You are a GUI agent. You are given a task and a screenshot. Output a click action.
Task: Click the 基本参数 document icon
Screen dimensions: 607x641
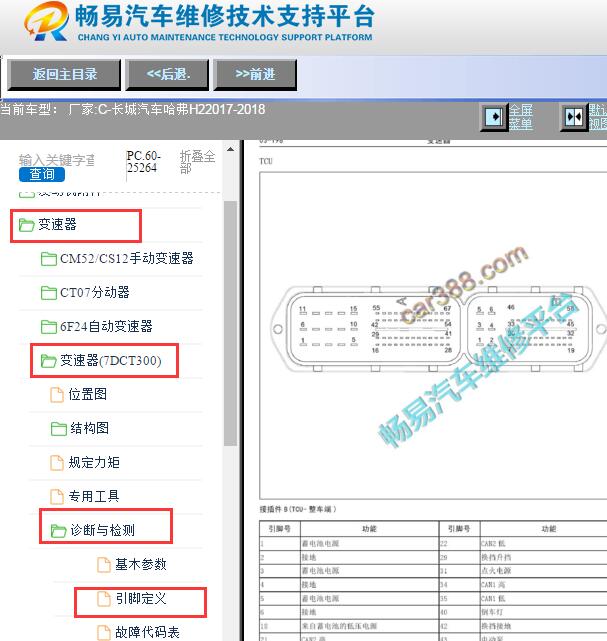point(104,565)
